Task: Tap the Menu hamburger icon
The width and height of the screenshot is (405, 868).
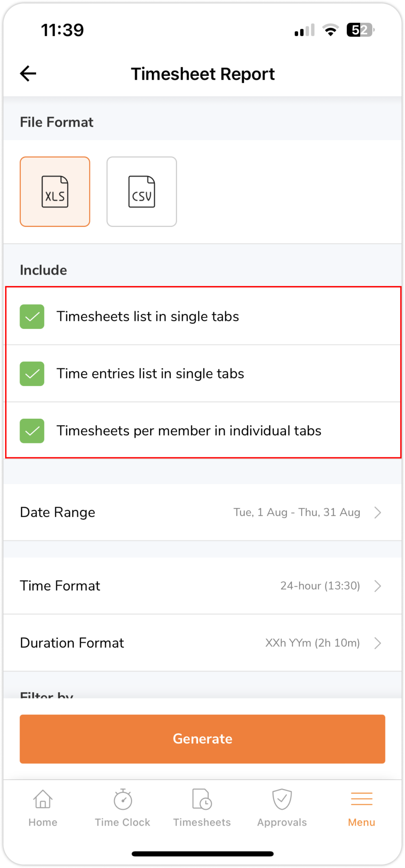Action: (362, 799)
